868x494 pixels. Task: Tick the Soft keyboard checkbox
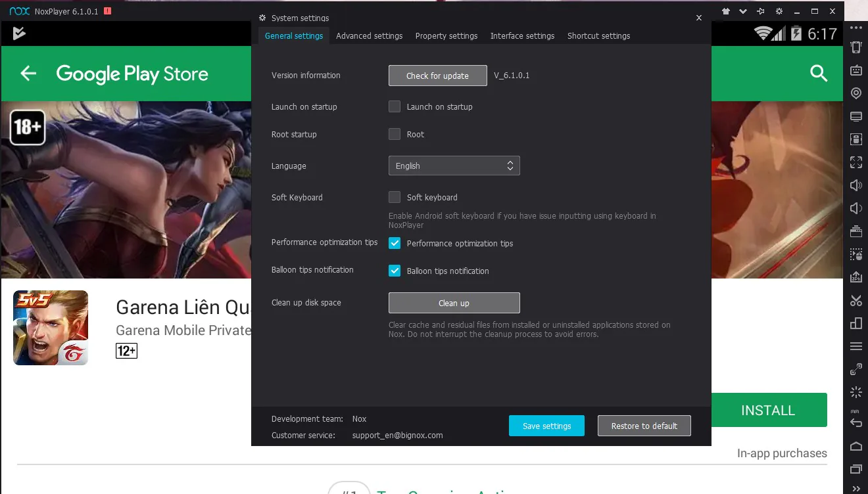coord(395,197)
